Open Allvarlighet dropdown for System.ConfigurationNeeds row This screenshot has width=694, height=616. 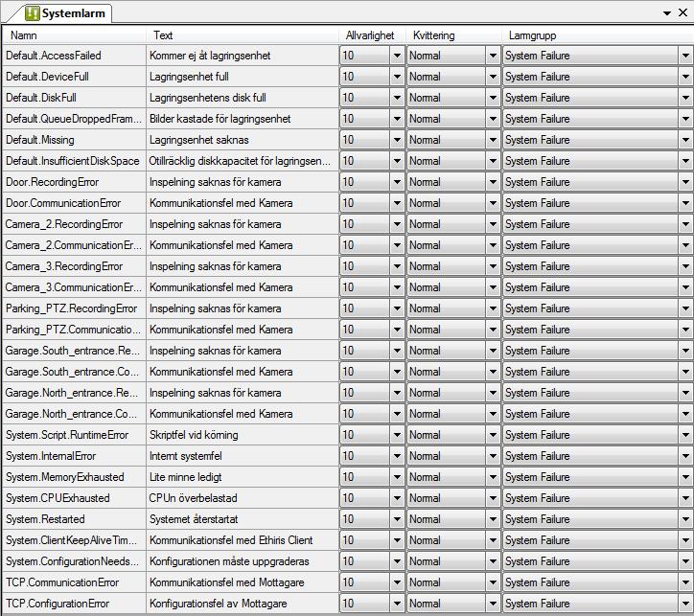[x=397, y=561]
